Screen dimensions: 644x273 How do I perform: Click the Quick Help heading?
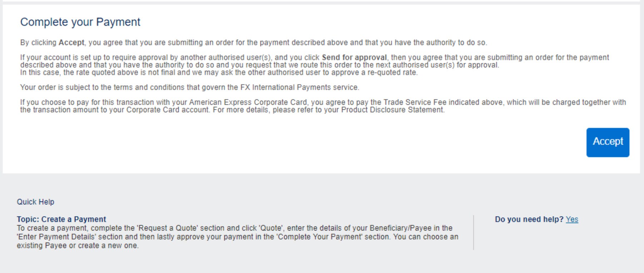pos(35,202)
